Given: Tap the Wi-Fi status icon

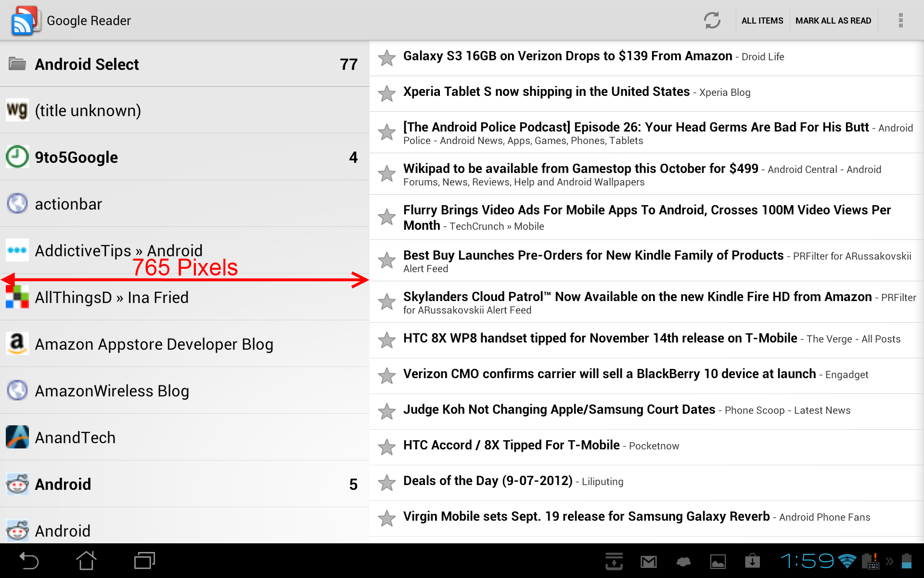Looking at the screenshot, I should click(x=847, y=561).
